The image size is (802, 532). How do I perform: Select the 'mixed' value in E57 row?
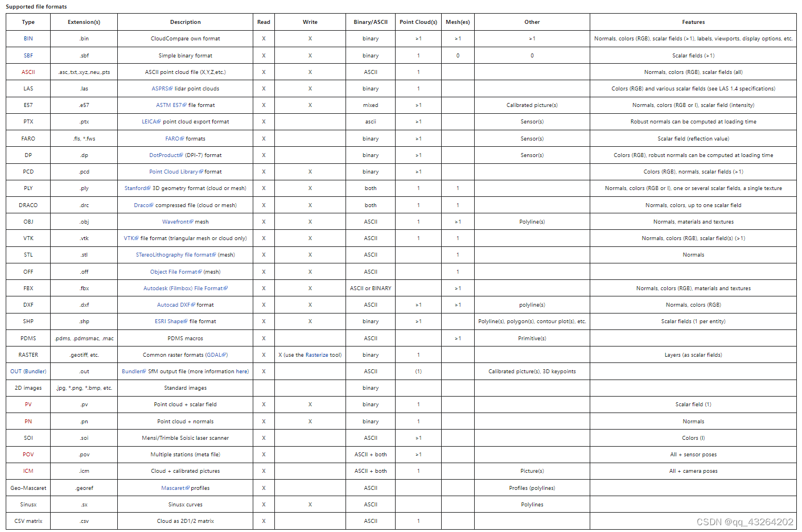(371, 105)
